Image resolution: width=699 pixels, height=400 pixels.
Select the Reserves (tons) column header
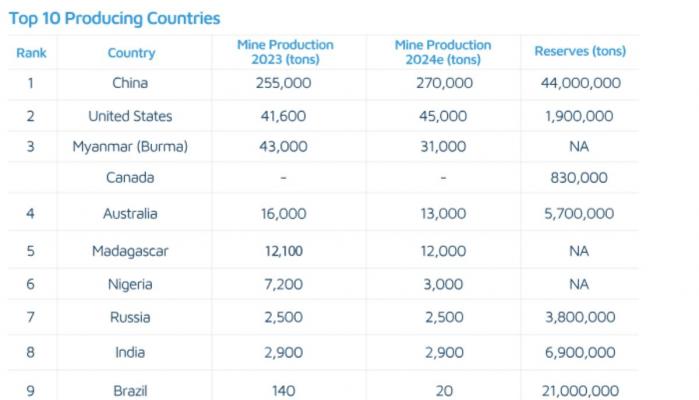point(578,52)
